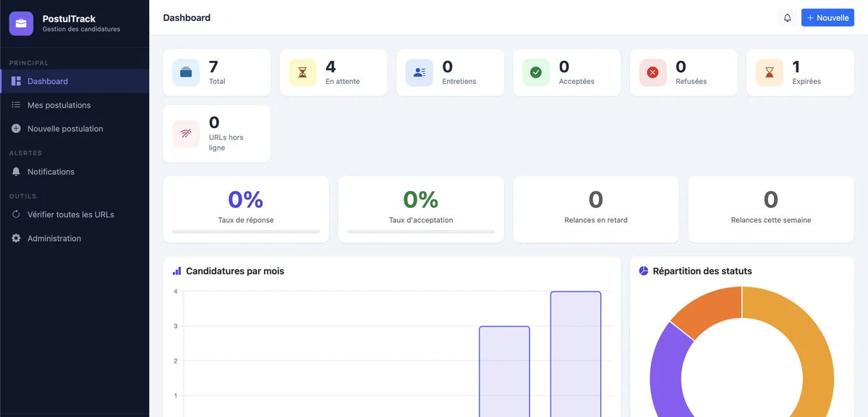Open notifications via the top bar bell
The image size is (868, 417).
pyautogui.click(x=788, y=17)
